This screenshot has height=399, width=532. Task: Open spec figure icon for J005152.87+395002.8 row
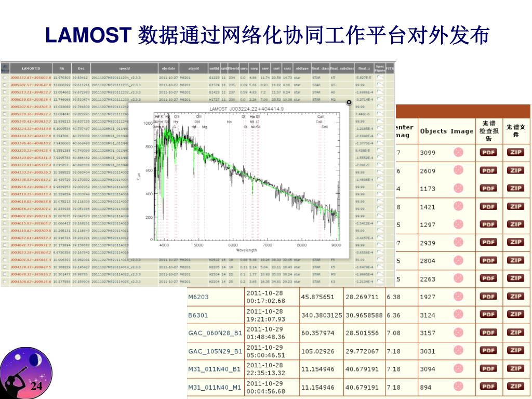(380, 77)
